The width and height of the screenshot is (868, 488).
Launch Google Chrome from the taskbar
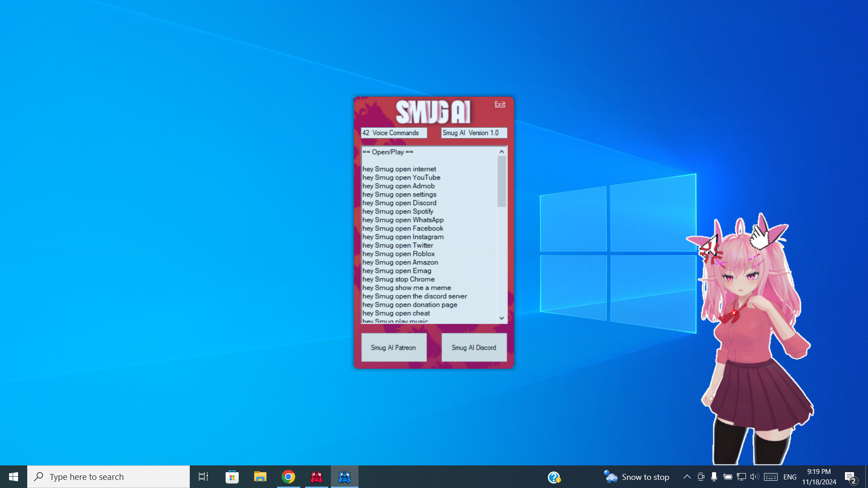(x=288, y=476)
